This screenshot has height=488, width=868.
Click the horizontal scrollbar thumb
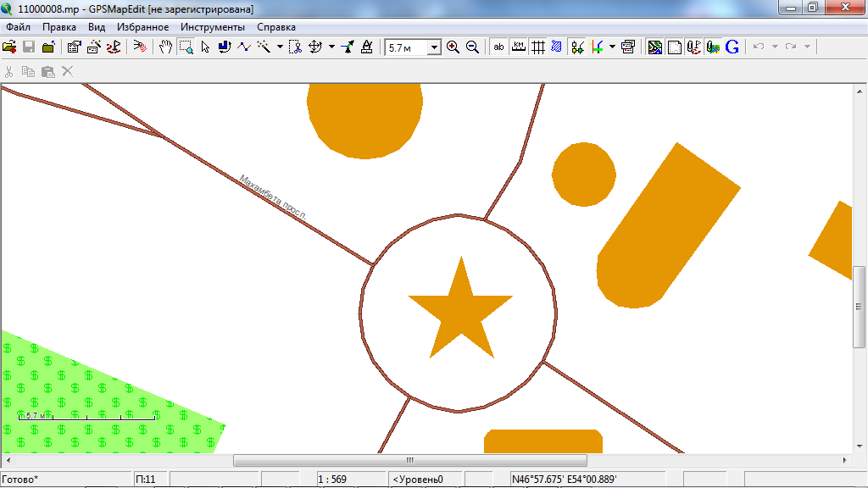(409, 461)
